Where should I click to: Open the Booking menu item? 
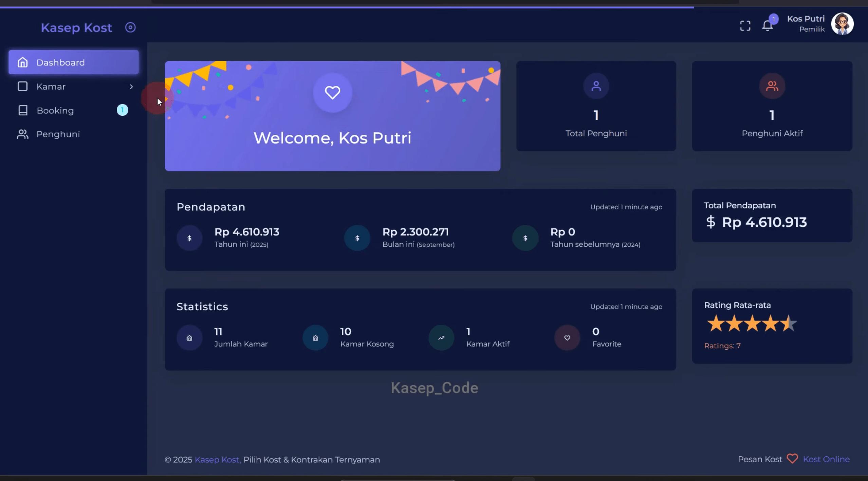[74, 110]
